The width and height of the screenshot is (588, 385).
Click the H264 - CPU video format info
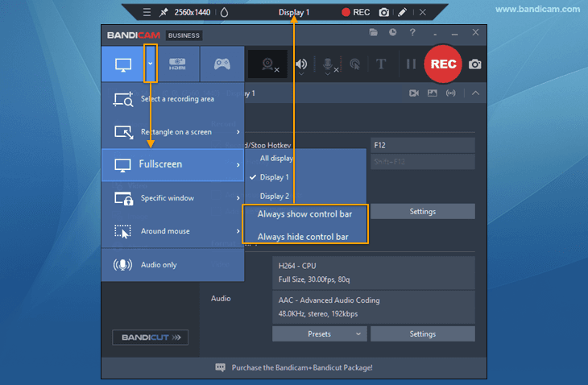point(374,273)
